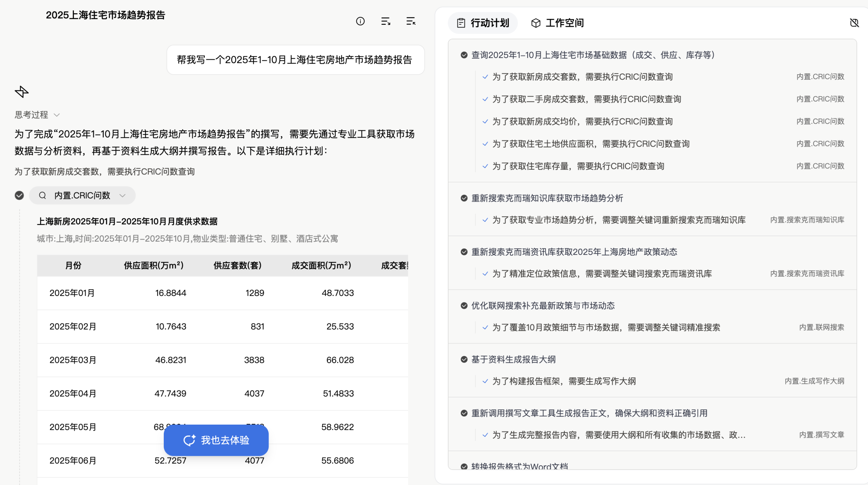868x485 pixels.
Task: Expand the 转换报告格式为Word文档 step
Action: [x=520, y=466]
